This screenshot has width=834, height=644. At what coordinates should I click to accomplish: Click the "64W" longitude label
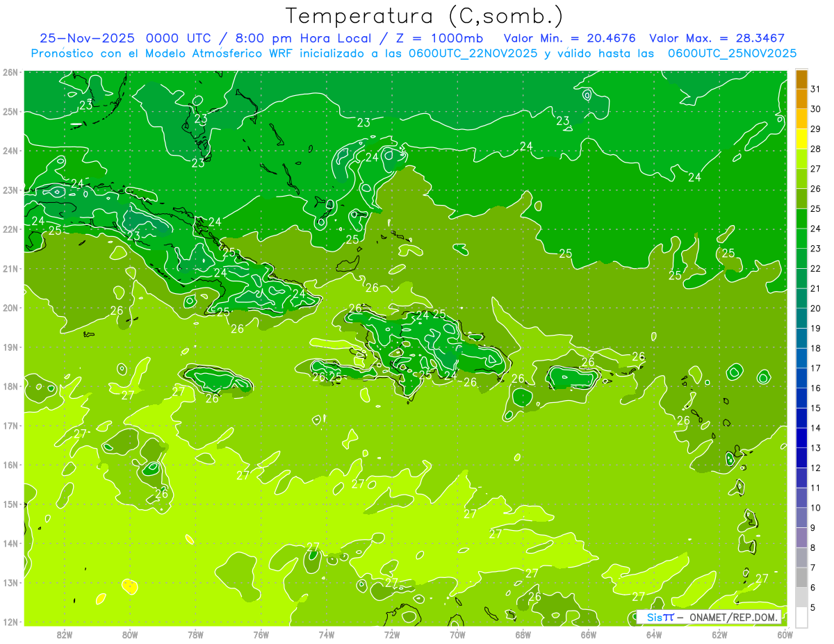click(654, 634)
